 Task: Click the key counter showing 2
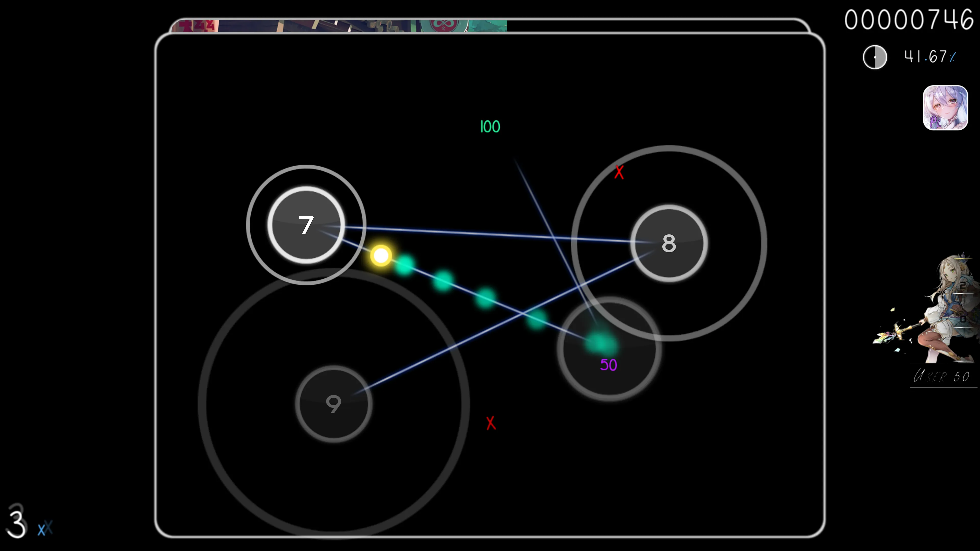tap(962, 286)
